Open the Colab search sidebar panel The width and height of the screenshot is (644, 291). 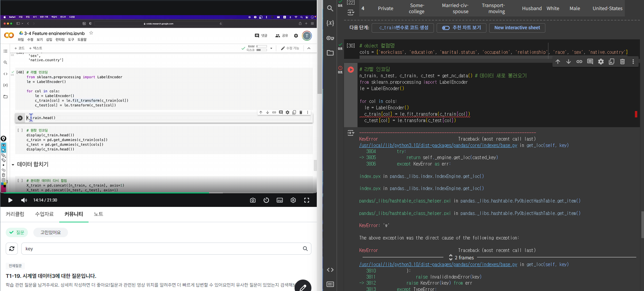pyautogui.click(x=330, y=8)
